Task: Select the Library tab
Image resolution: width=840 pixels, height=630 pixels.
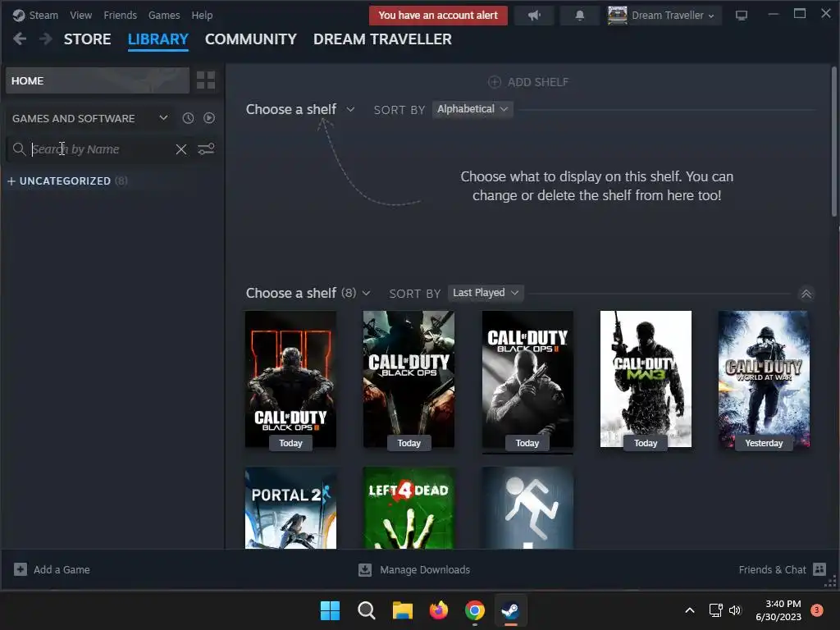Action: pyautogui.click(x=158, y=39)
